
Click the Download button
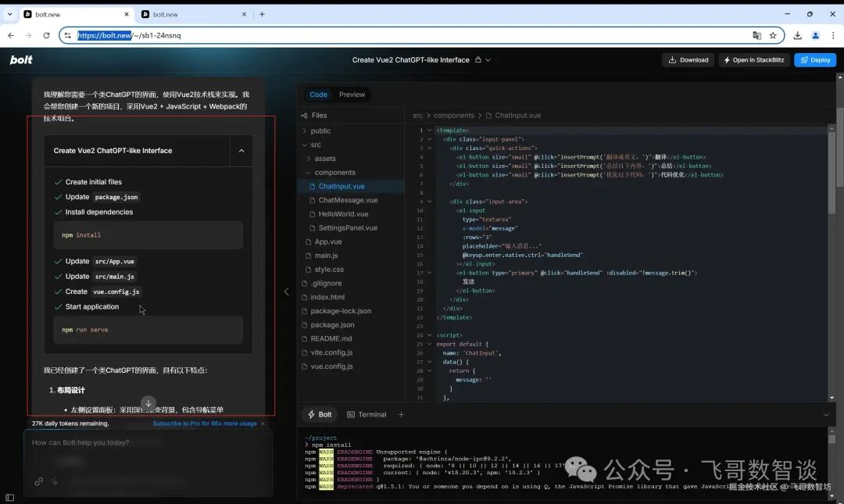tap(688, 59)
